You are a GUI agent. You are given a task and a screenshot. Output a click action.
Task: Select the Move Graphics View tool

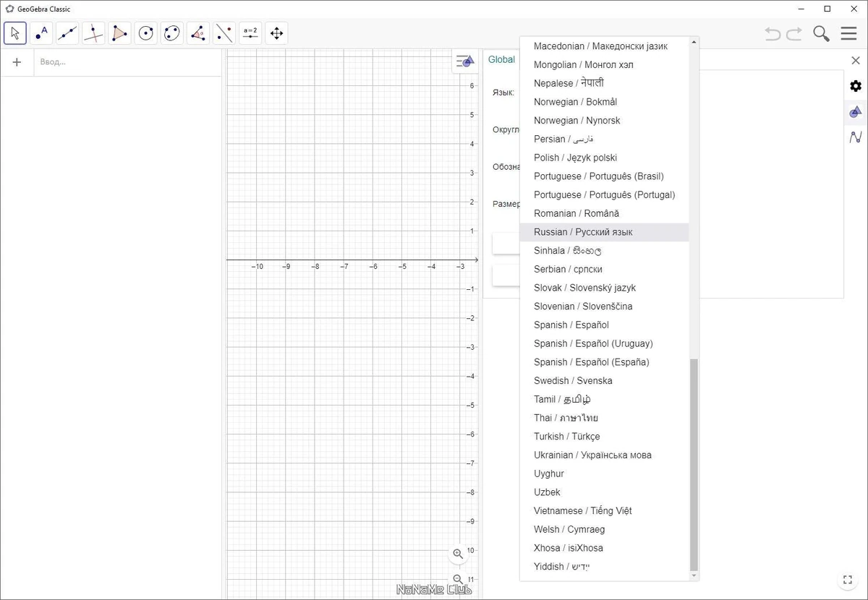276,33
